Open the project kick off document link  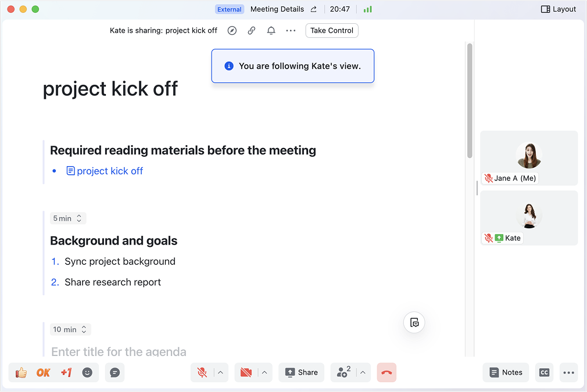click(109, 171)
